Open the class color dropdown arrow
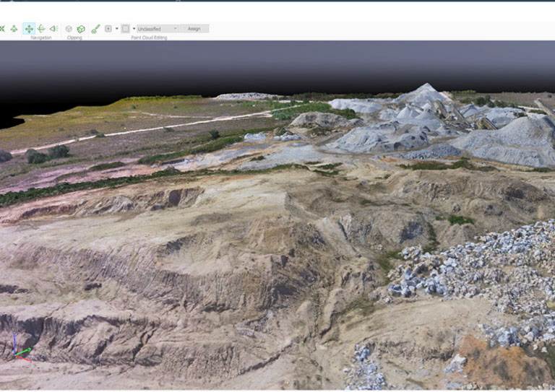The width and height of the screenshot is (555, 392). pos(133,29)
